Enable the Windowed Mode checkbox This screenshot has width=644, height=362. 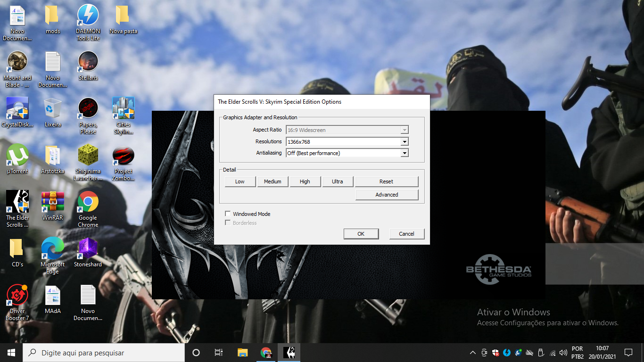click(228, 214)
